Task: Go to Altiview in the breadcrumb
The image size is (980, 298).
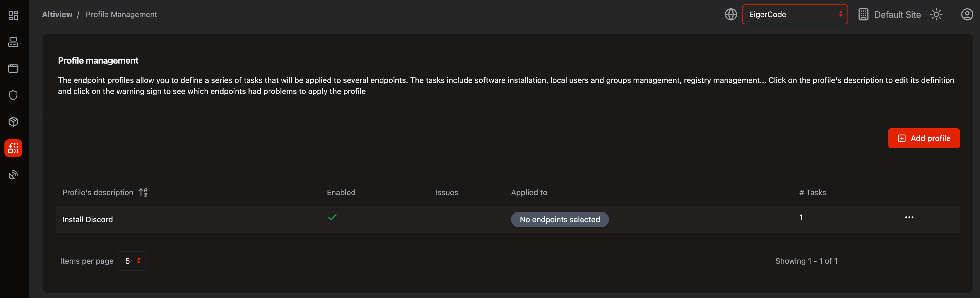Action: click(x=57, y=14)
